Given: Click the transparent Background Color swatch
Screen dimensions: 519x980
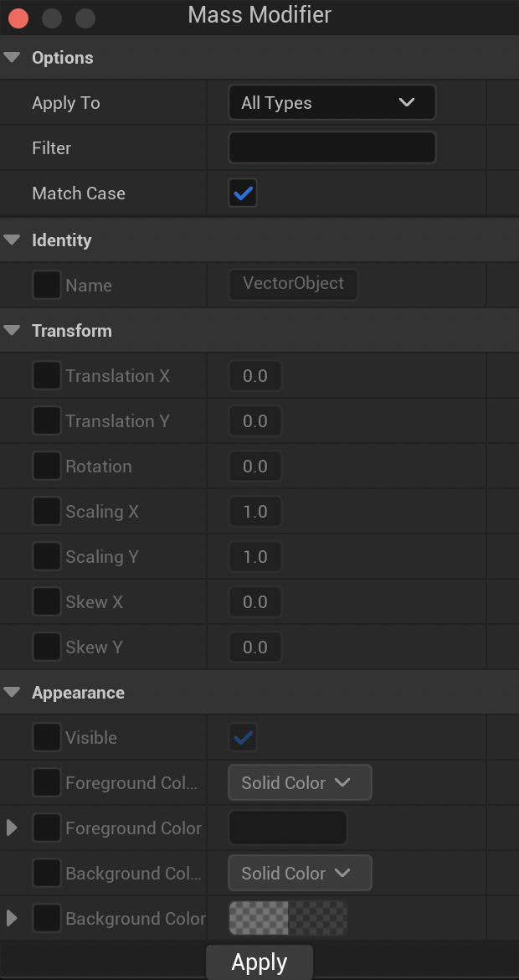Looking at the screenshot, I should tap(287, 919).
